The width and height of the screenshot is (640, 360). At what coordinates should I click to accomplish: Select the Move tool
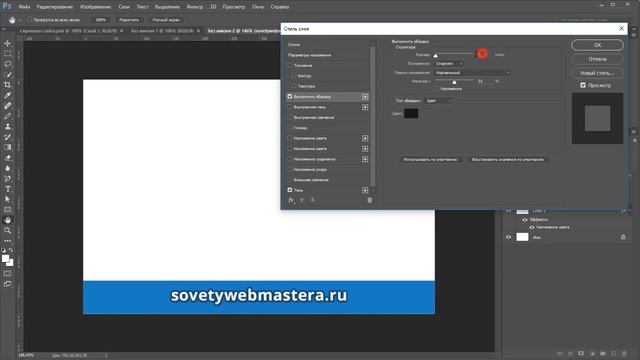(x=7, y=43)
